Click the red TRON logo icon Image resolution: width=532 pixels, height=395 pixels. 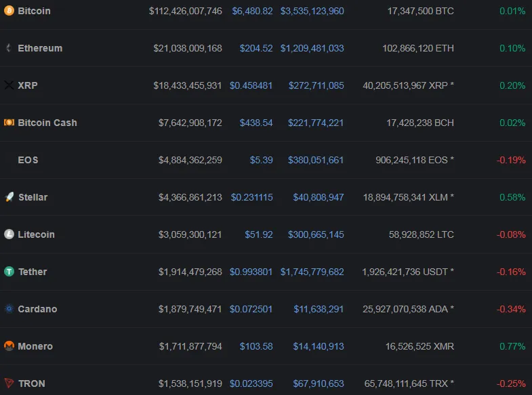coord(9,383)
